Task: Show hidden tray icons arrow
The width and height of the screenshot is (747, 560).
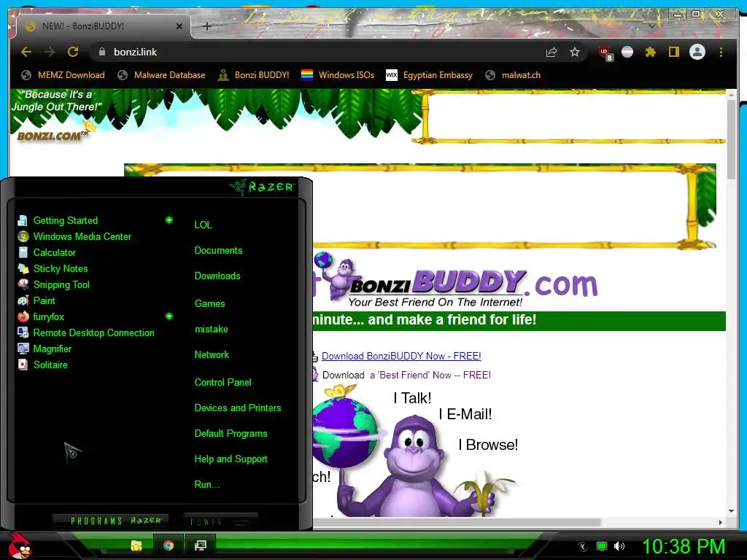Action: point(582,547)
